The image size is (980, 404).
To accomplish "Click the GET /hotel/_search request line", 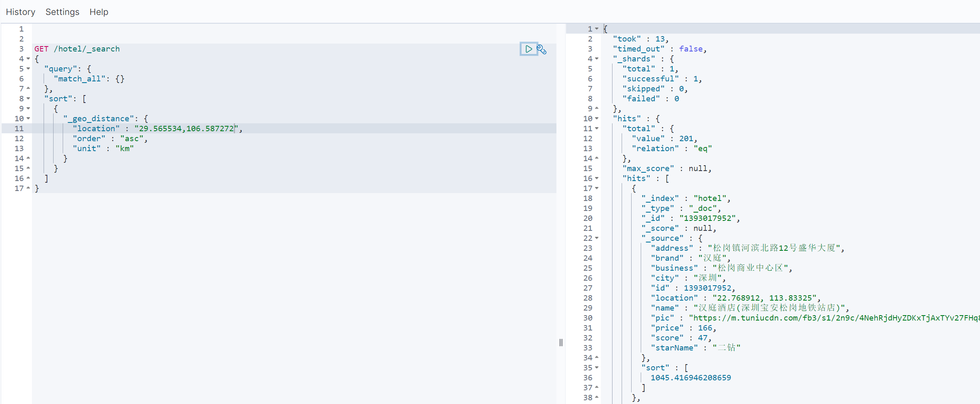I will click(77, 49).
